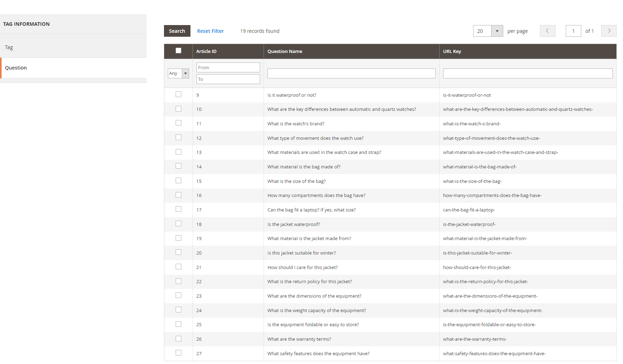Image resolution: width=623 pixels, height=364 pixels.
Task: Check the box for article 20
Action: coord(178,252)
